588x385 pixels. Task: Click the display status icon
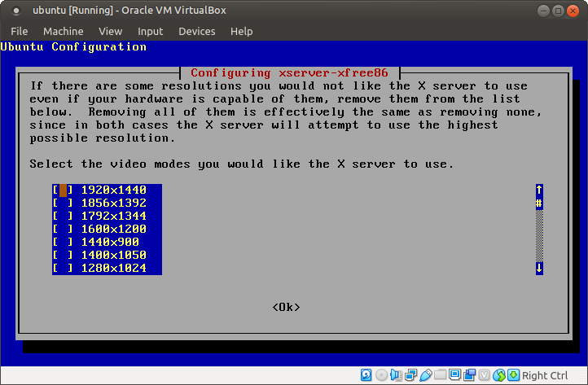455,375
